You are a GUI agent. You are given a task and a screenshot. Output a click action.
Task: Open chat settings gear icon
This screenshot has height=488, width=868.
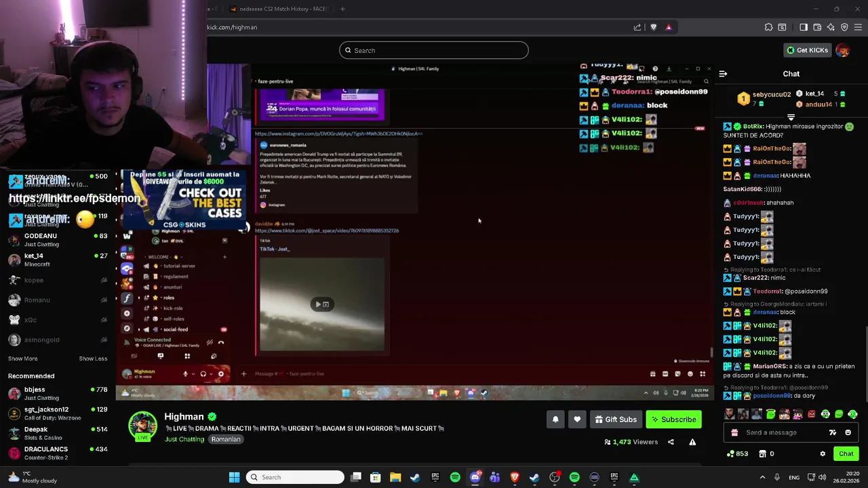(823, 454)
